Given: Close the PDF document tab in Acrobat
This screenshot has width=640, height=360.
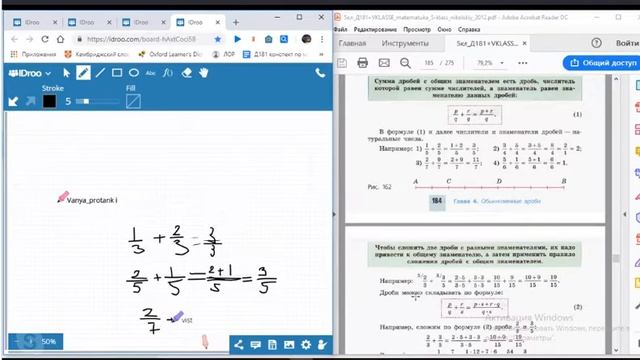Looking at the screenshot, I should [524, 43].
